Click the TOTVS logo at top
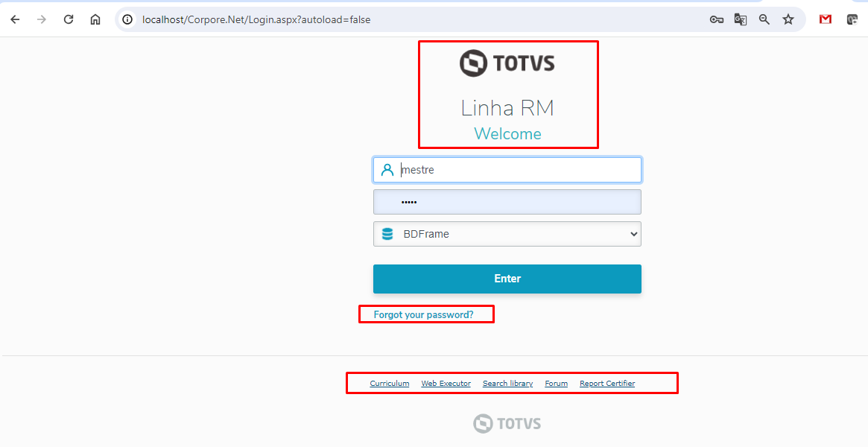The image size is (868, 447). coord(507,63)
